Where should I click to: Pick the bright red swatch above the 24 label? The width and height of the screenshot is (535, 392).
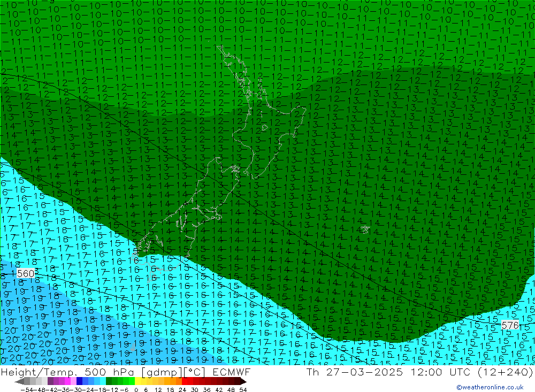coord(185,381)
